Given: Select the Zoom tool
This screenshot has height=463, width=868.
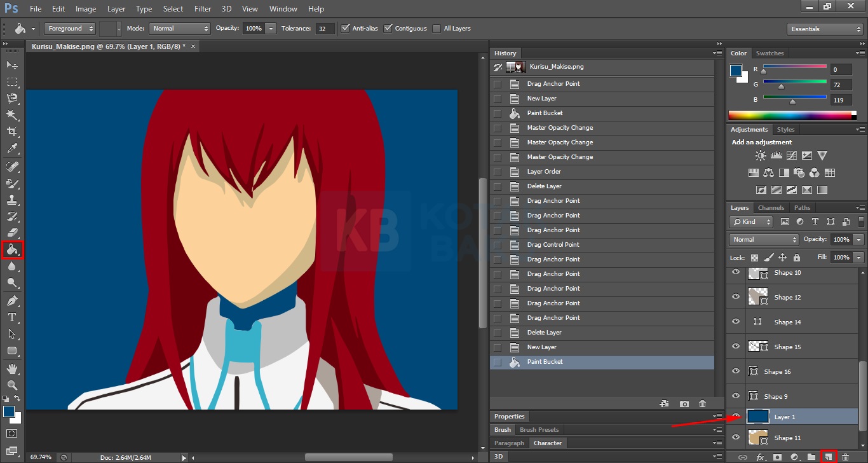Looking at the screenshot, I should (13, 385).
